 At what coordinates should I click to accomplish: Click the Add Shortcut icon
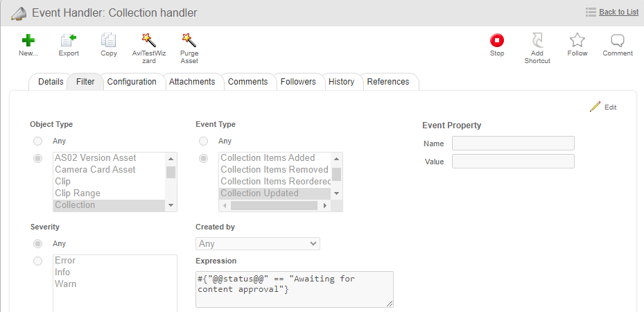tap(537, 41)
